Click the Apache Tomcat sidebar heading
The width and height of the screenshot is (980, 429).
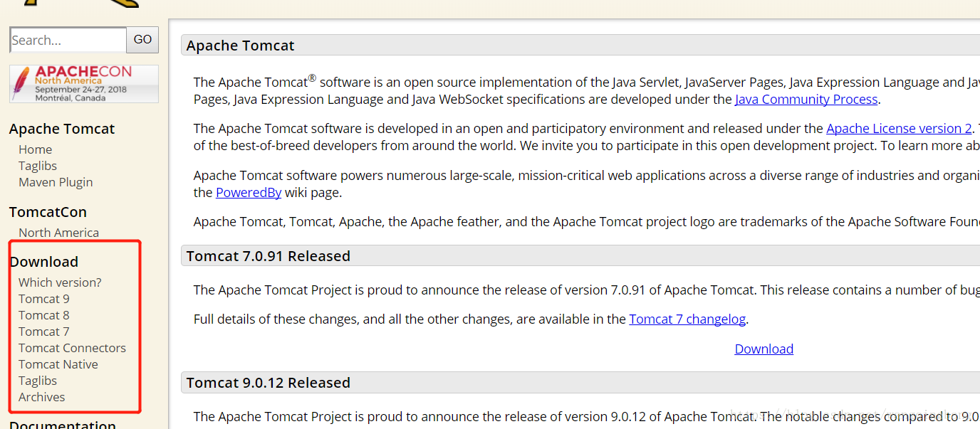[x=62, y=129]
